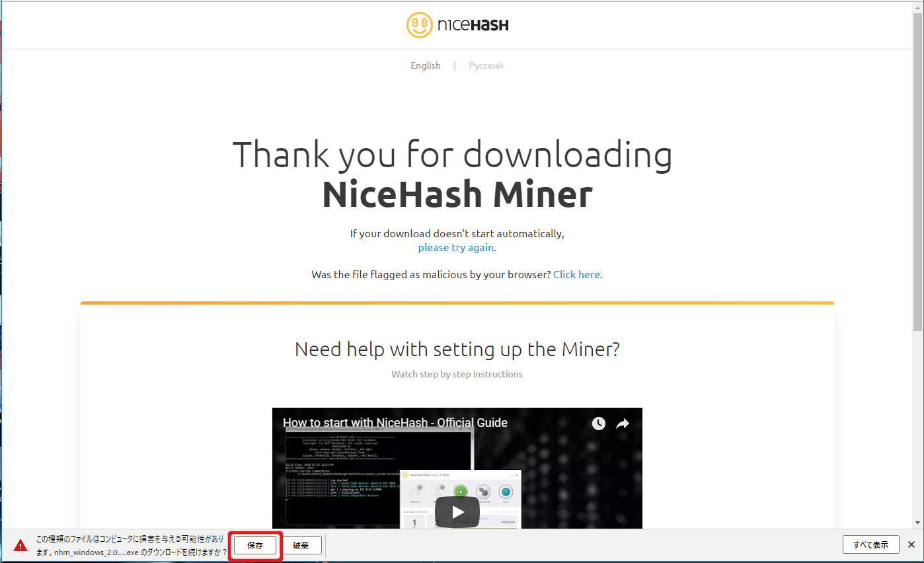Click the NiceHash smiley coin logo

[x=420, y=25]
